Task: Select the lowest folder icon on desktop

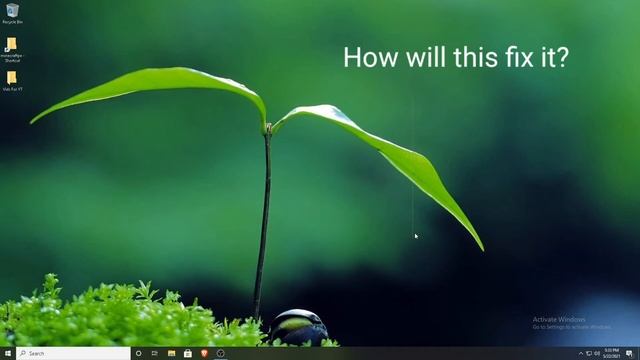Action: 12,81
